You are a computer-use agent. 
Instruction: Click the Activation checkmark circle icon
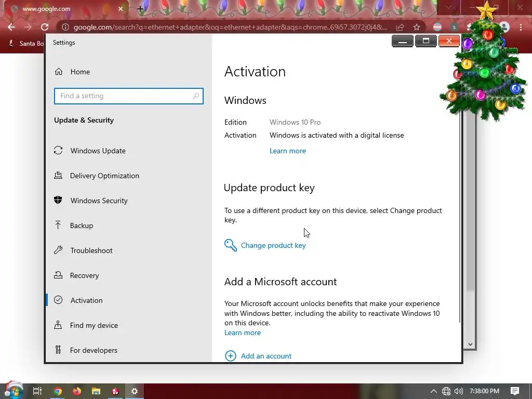pyautogui.click(x=58, y=300)
